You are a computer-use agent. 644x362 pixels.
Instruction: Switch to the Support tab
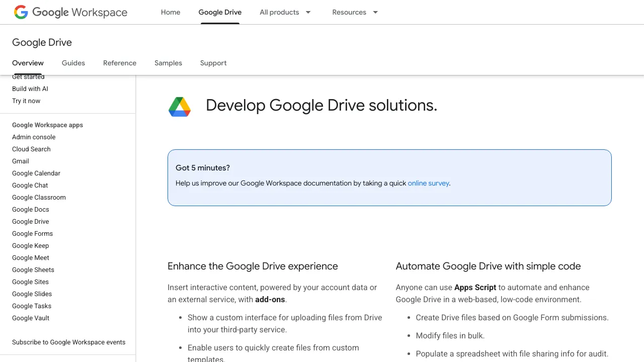pyautogui.click(x=213, y=63)
